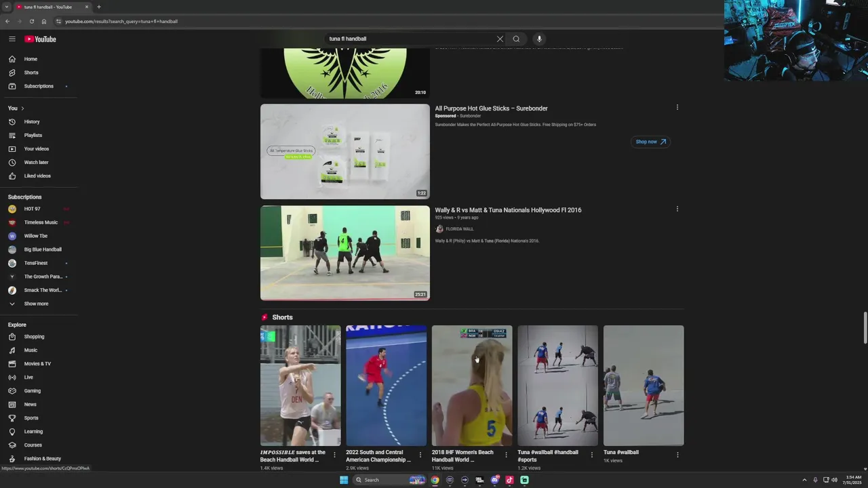Open the browser home button
Viewport: 868px width, 488px height.
point(44,21)
